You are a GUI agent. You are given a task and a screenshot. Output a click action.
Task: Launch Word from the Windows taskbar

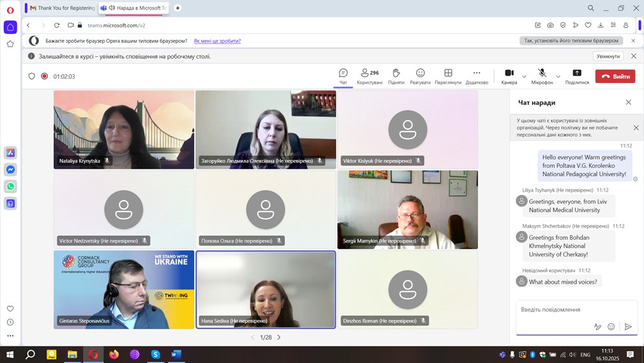tap(176, 354)
